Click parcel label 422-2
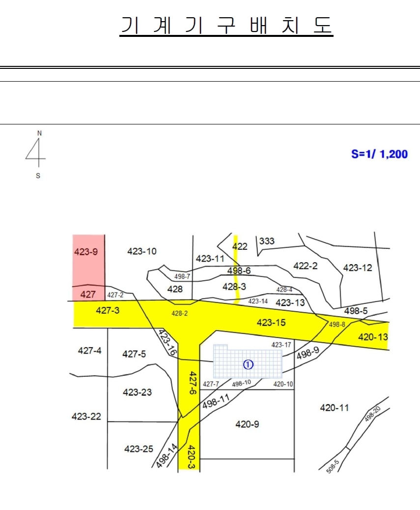The height and width of the screenshot is (510, 420). tap(306, 266)
